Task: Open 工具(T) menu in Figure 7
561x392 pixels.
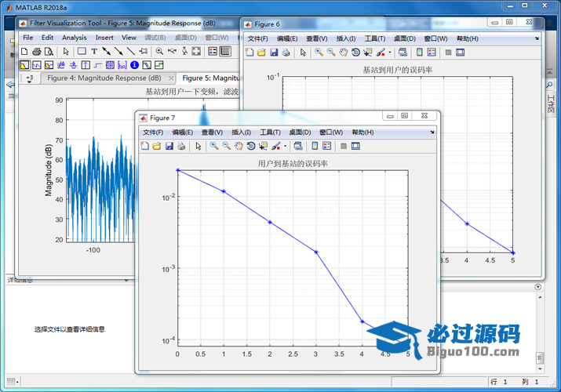Action: tap(270, 132)
